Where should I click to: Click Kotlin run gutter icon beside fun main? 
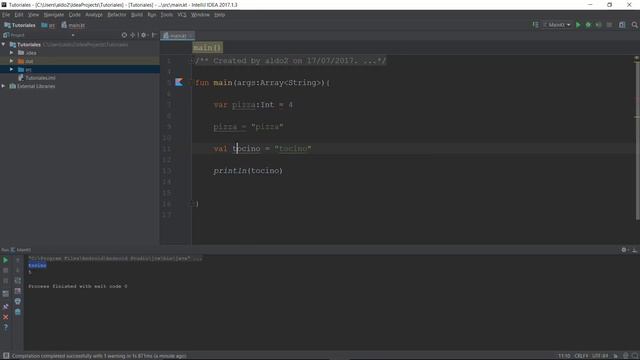click(179, 82)
